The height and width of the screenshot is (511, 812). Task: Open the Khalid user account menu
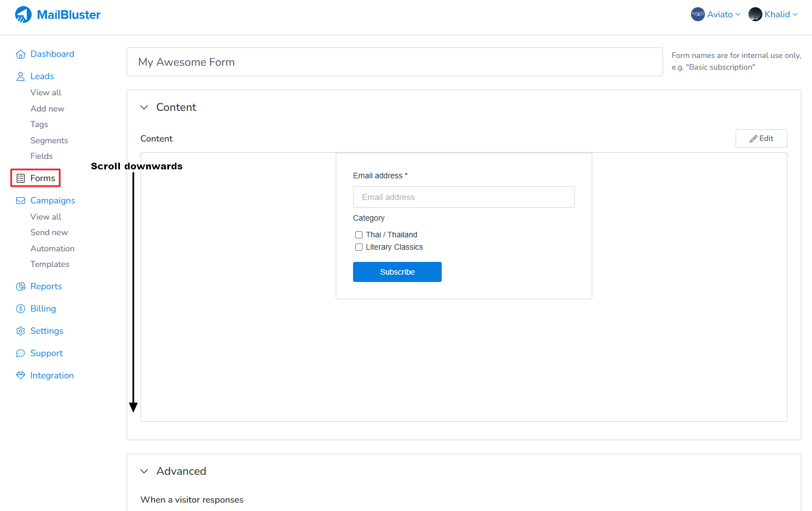773,14
